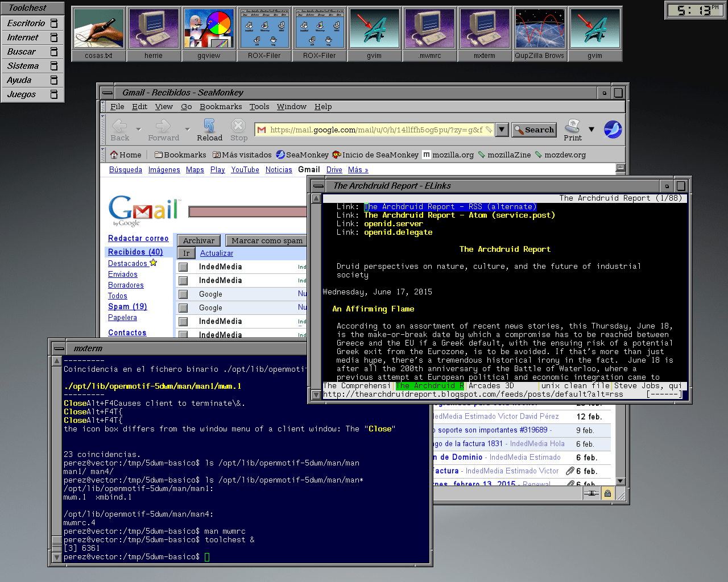
Task: Open the QupZilla Brows icon
Action: coord(540,34)
